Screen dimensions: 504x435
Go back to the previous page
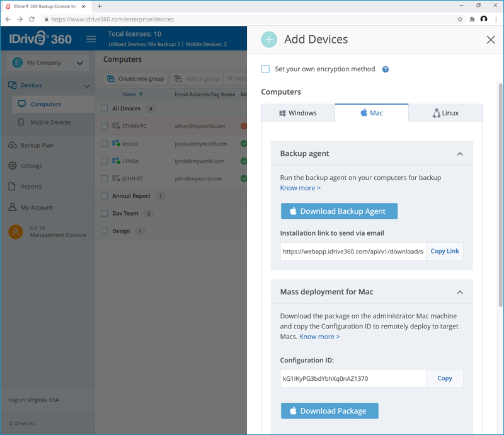click(8, 20)
